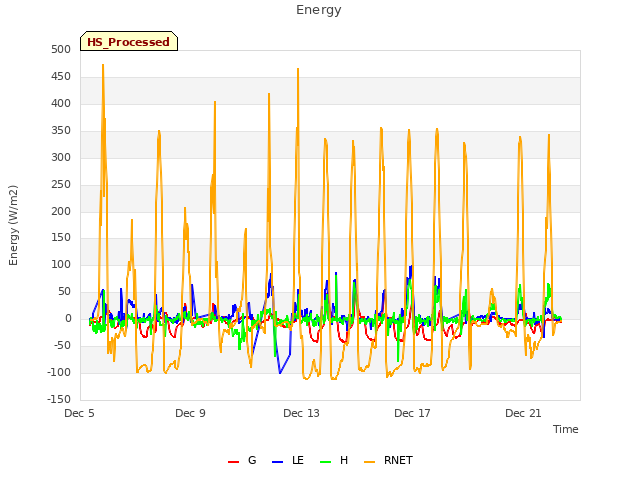Click the Dec 13 x-axis label

302,413
